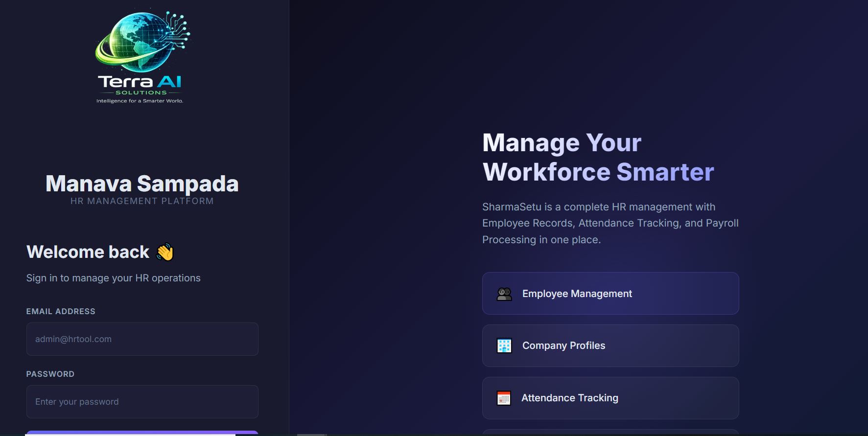Open the Employee Management feature card
Image resolution: width=868 pixels, height=436 pixels.
(x=610, y=294)
